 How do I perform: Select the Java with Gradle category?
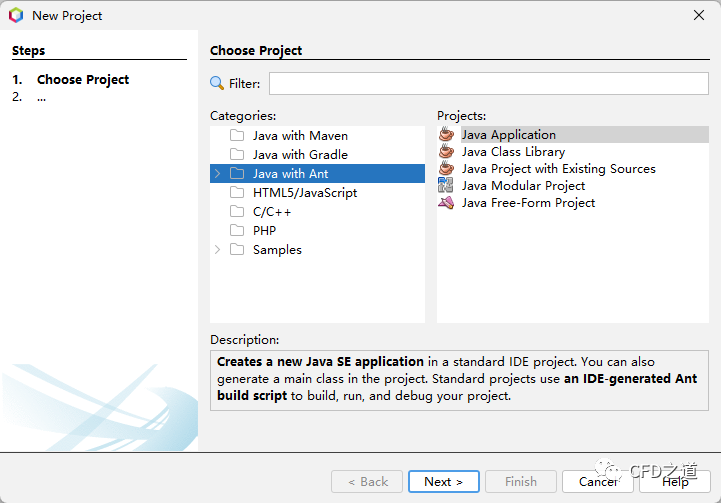[300, 155]
